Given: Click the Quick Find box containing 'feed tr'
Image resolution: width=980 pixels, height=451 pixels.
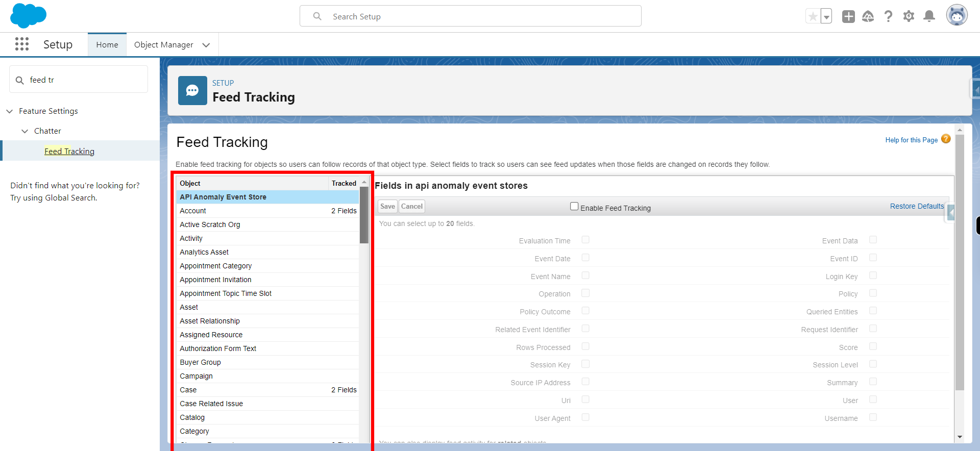Looking at the screenshot, I should pos(79,80).
